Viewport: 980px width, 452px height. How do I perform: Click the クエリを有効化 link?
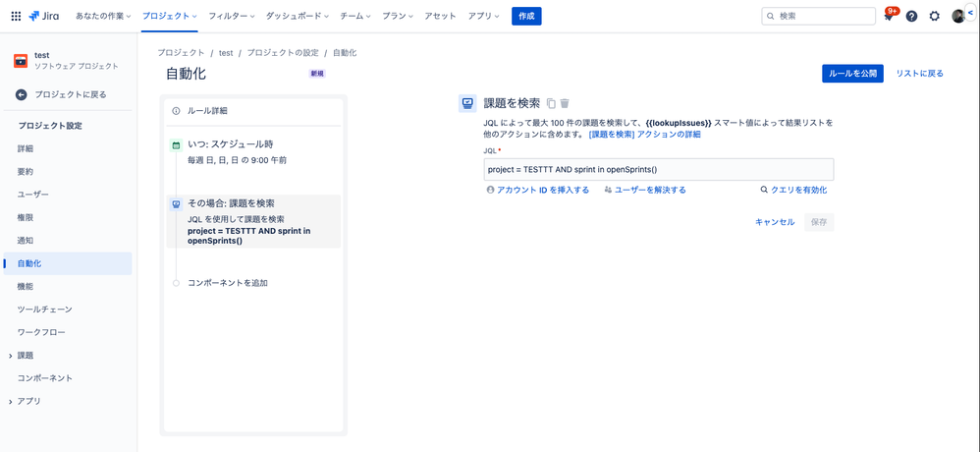793,190
